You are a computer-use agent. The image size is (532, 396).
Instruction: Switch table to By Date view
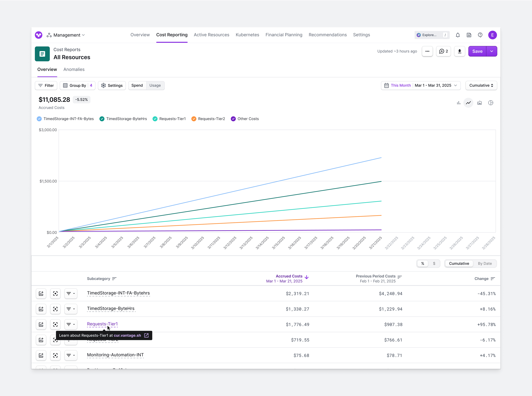tap(485, 263)
